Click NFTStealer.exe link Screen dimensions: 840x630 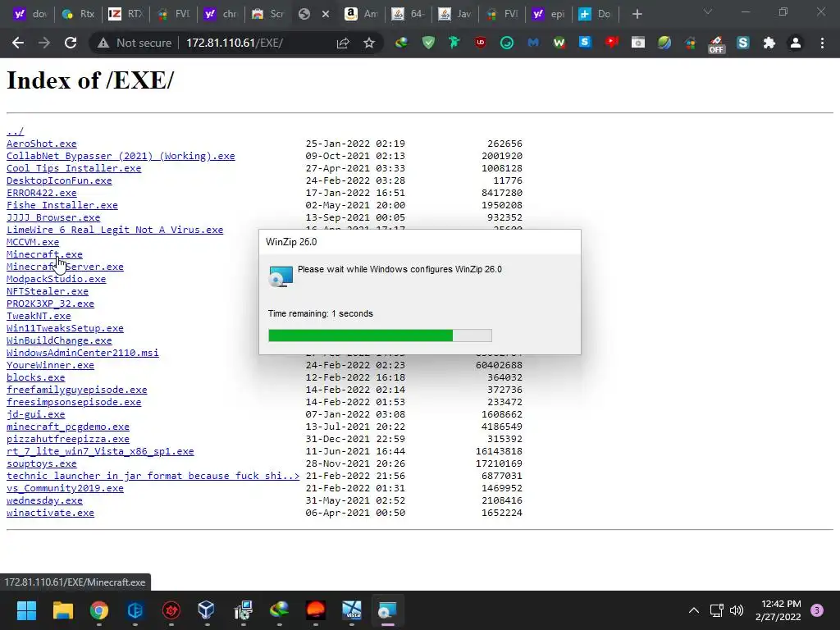click(x=47, y=291)
